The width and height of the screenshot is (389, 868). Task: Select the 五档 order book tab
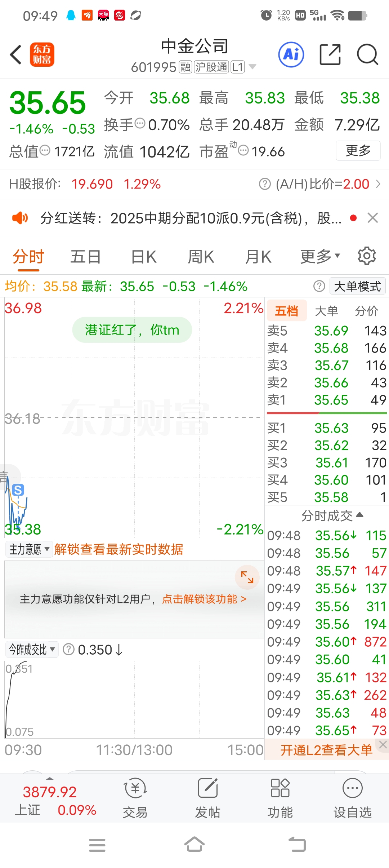(287, 310)
